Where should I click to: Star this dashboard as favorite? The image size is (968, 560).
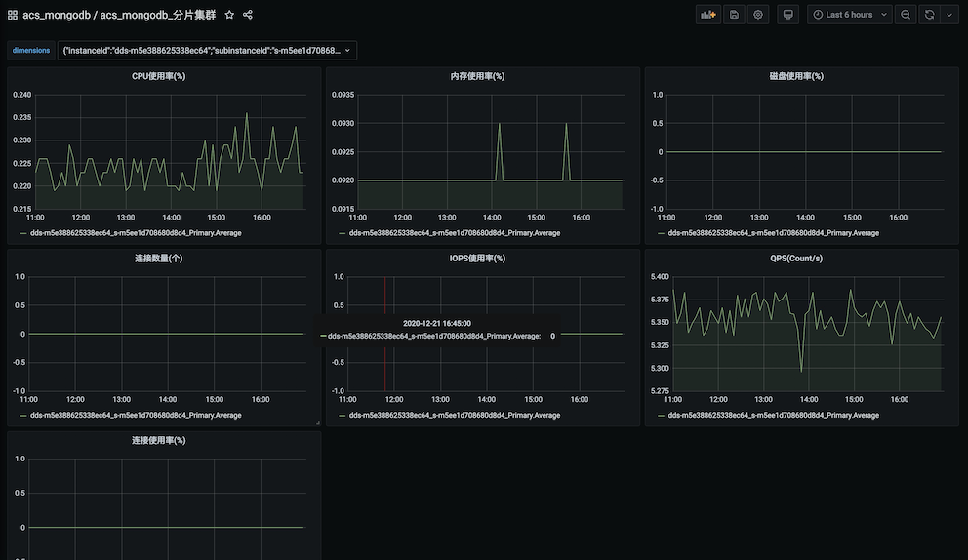point(229,15)
